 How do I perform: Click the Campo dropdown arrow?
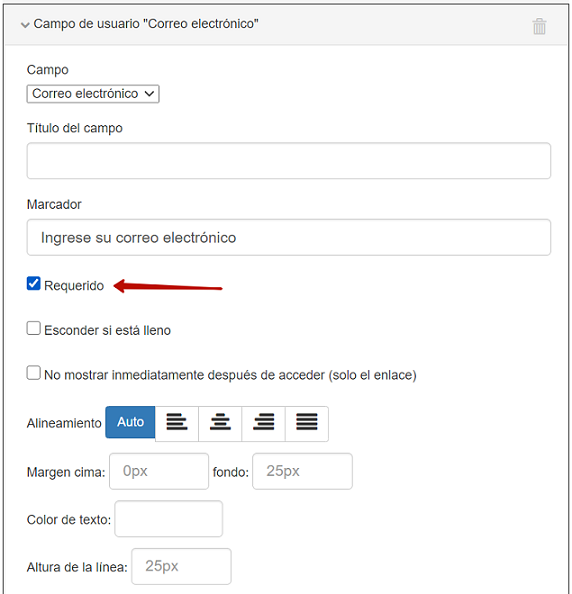coord(150,94)
